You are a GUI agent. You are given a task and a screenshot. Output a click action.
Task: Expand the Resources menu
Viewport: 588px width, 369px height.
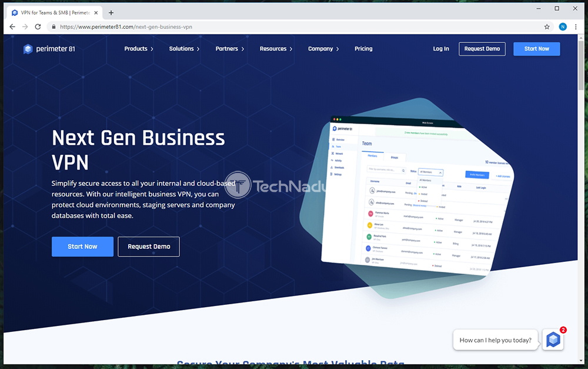[x=276, y=49]
